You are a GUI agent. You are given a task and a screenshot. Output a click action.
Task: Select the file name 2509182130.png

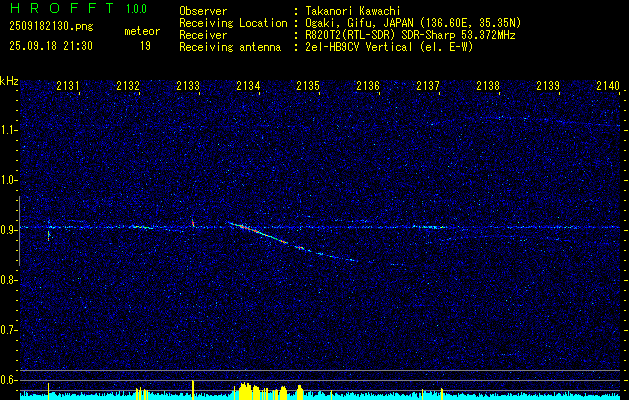pyautogui.click(x=51, y=26)
